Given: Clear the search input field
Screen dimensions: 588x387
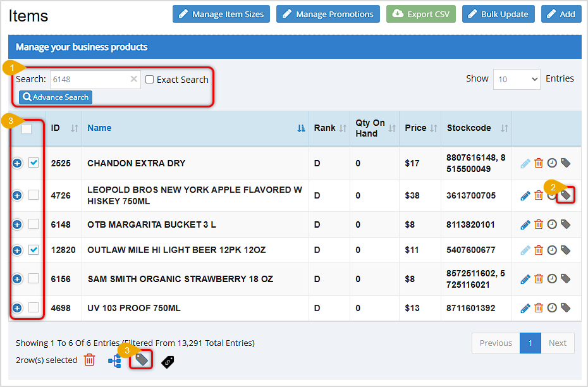Looking at the screenshot, I should [x=133, y=79].
